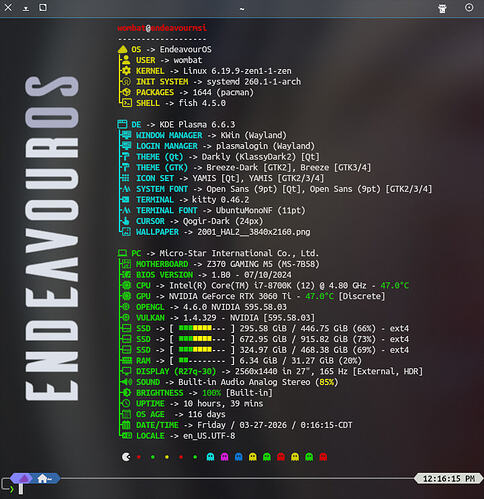Viewport: 484px width, 499px height.
Task: Click the circular pin button in title bar
Action: [469, 7]
